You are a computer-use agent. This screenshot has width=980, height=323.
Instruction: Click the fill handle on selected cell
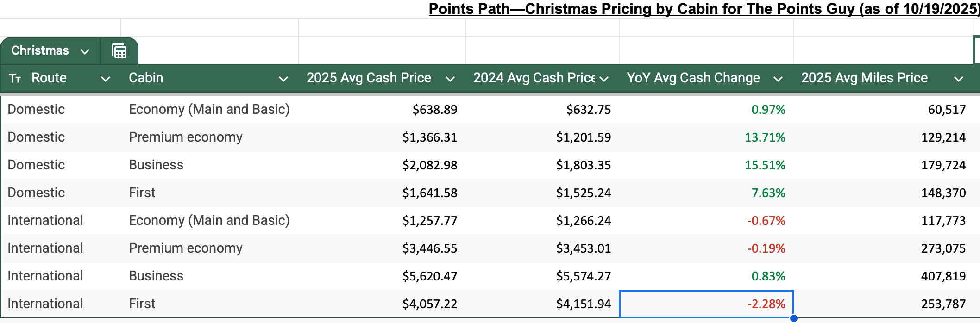point(793,318)
